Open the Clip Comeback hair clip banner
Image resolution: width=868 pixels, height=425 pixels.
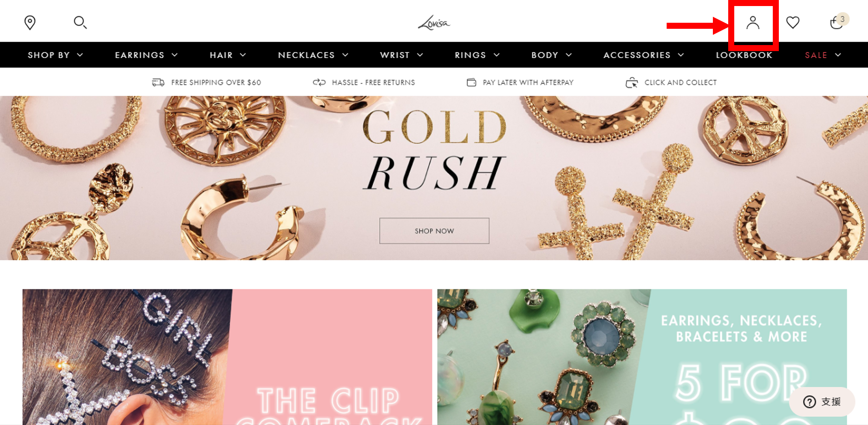click(227, 357)
